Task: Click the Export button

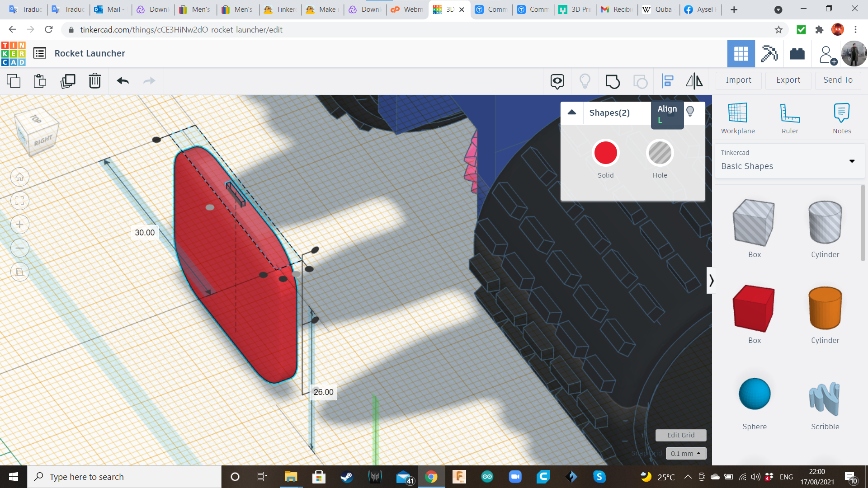Action: coord(788,80)
